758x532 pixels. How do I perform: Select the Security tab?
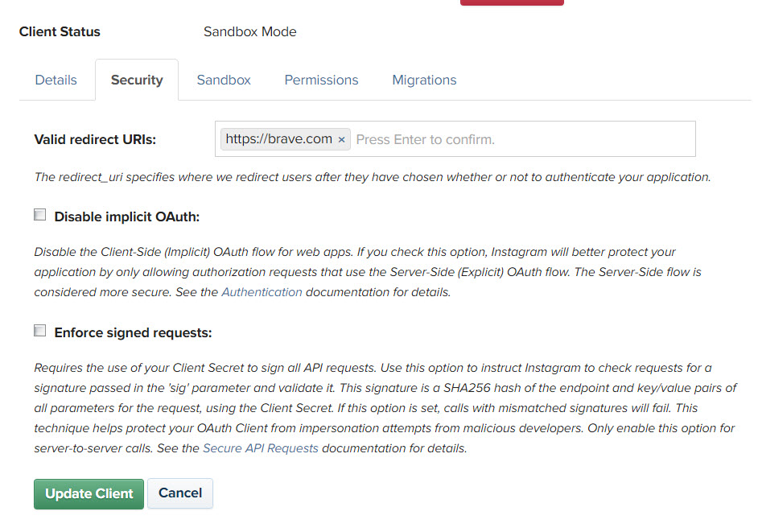click(x=136, y=80)
